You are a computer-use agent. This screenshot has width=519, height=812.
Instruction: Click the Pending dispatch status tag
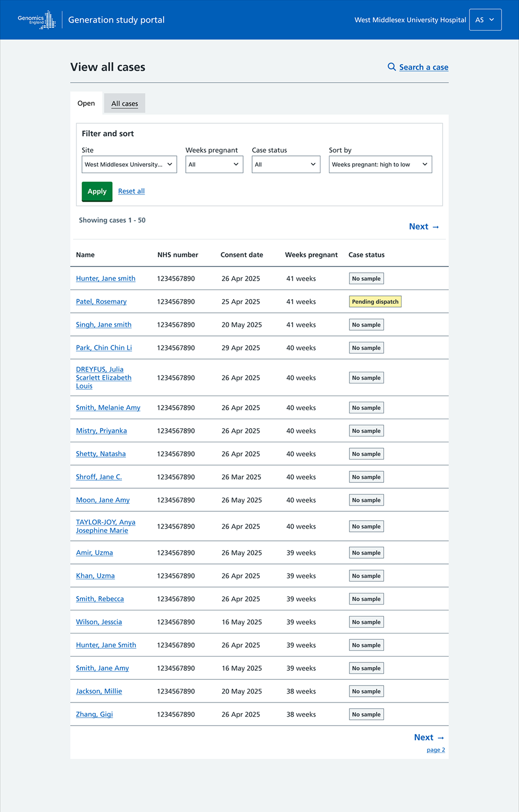click(375, 302)
